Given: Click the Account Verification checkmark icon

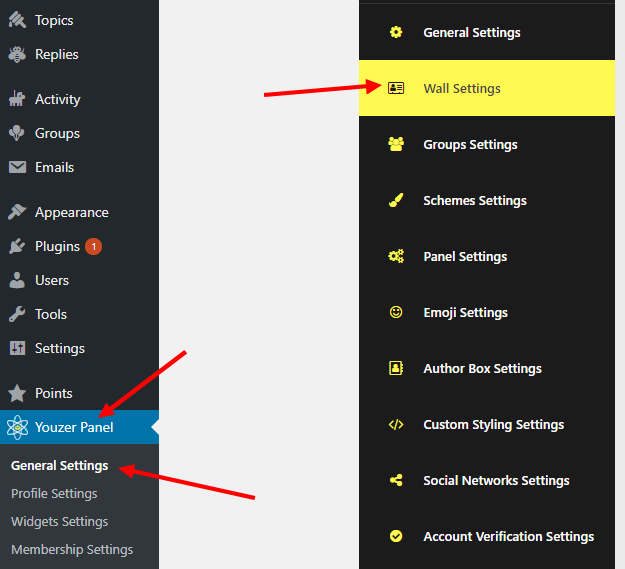Looking at the screenshot, I should pos(396,536).
